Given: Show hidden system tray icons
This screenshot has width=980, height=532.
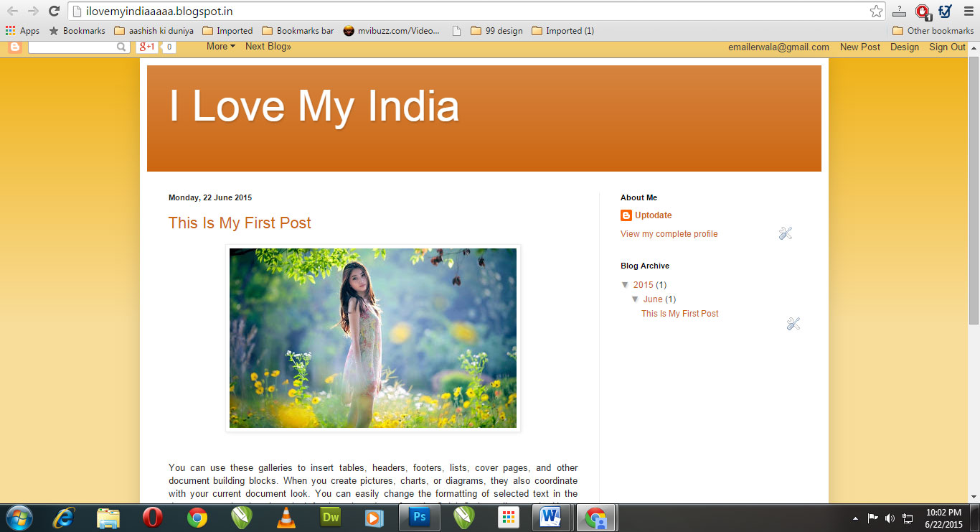Looking at the screenshot, I should point(855,518).
